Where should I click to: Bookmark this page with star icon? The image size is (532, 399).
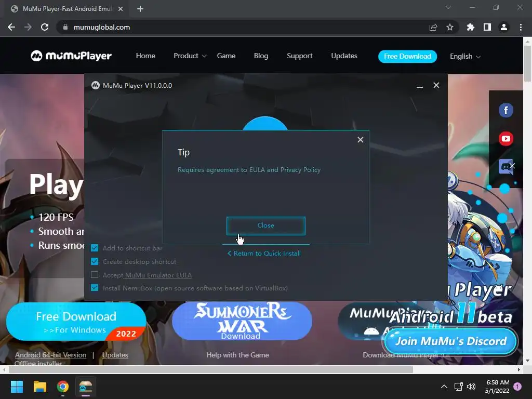450,27
